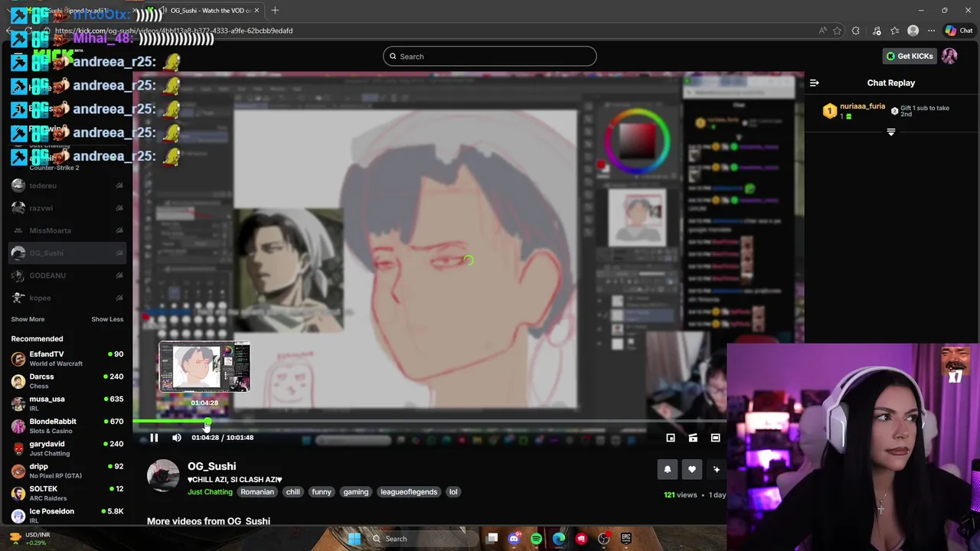This screenshot has height=551, width=980.
Task: Open Edge Copilot Chat button
Action: pyautogui.click(x=959, y=31)
